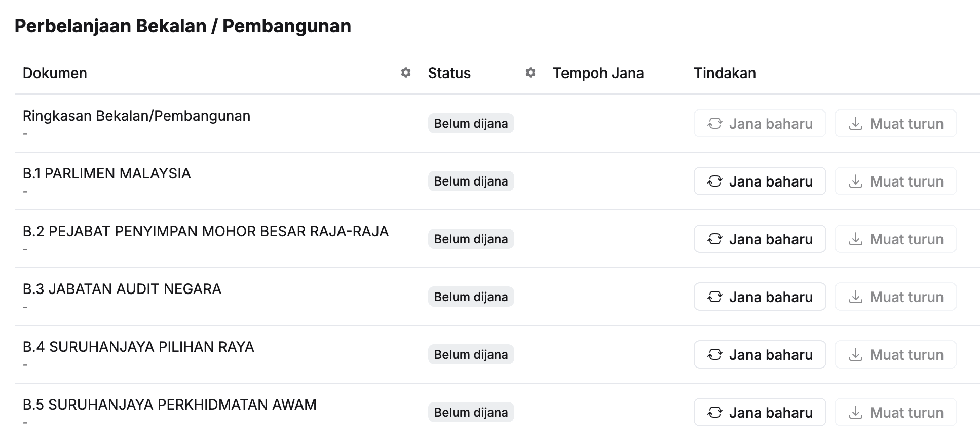
Task: Click Muat turun for B.1 PARLIMEN MALAYSIA
Action: pos(895,181)
